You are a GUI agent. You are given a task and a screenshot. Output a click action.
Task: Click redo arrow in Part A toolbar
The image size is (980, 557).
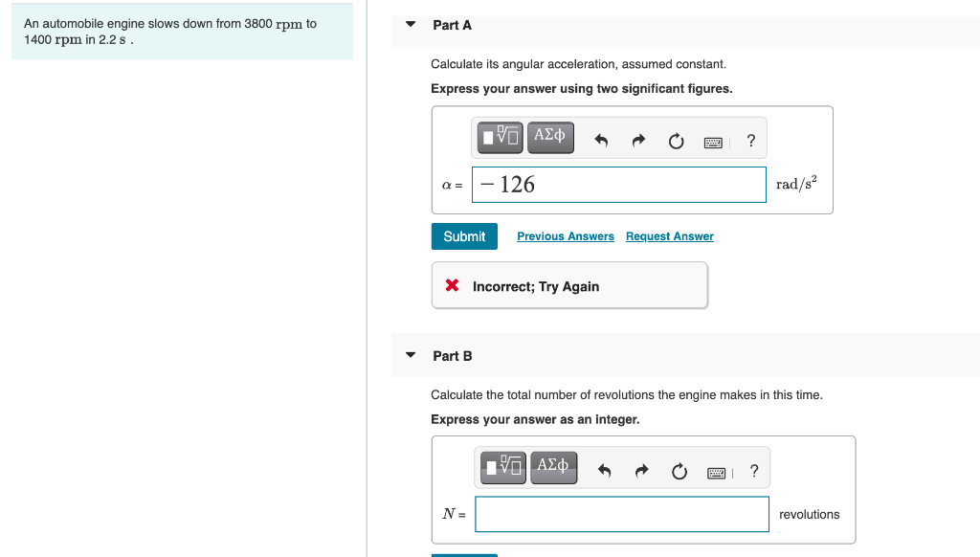(638, 141)
